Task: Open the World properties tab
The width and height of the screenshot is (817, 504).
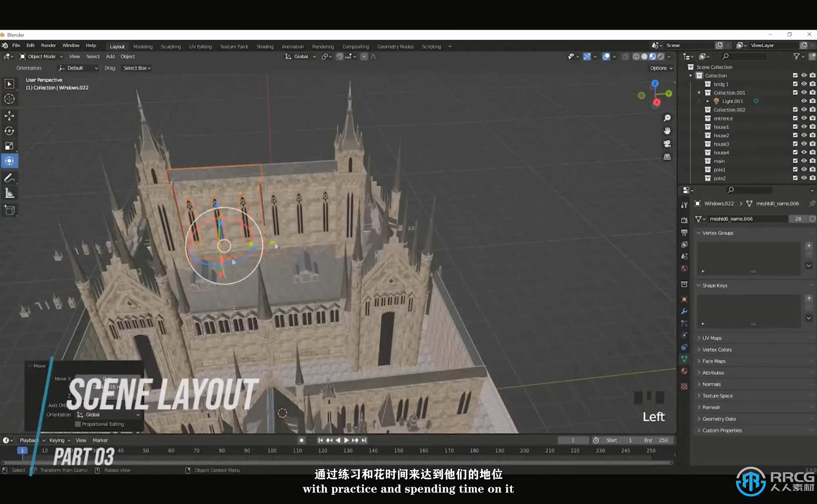Action: pyautogui.click(x=684, y=268)
